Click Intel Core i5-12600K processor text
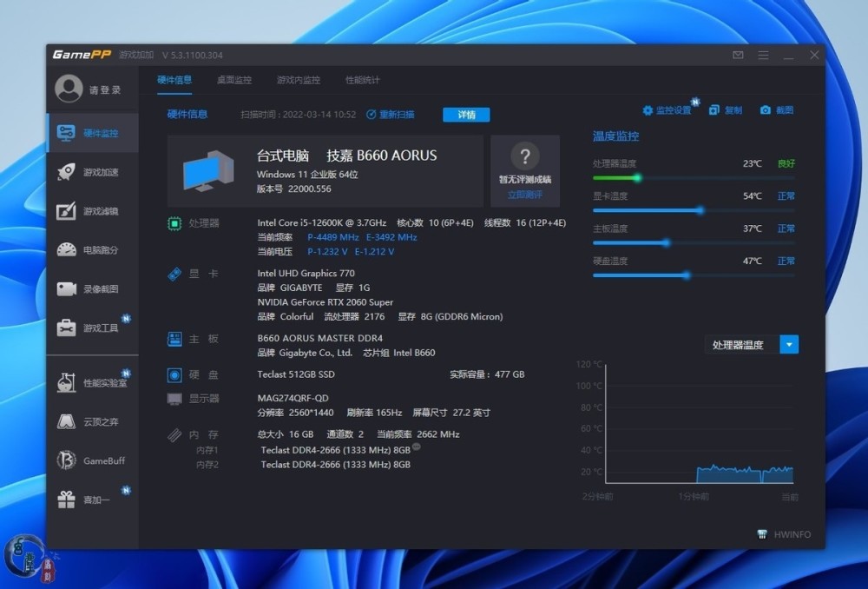 (x=322, y=222)
